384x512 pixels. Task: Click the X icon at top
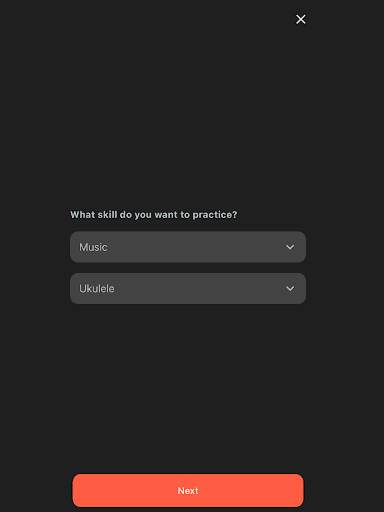coord(301,19)
